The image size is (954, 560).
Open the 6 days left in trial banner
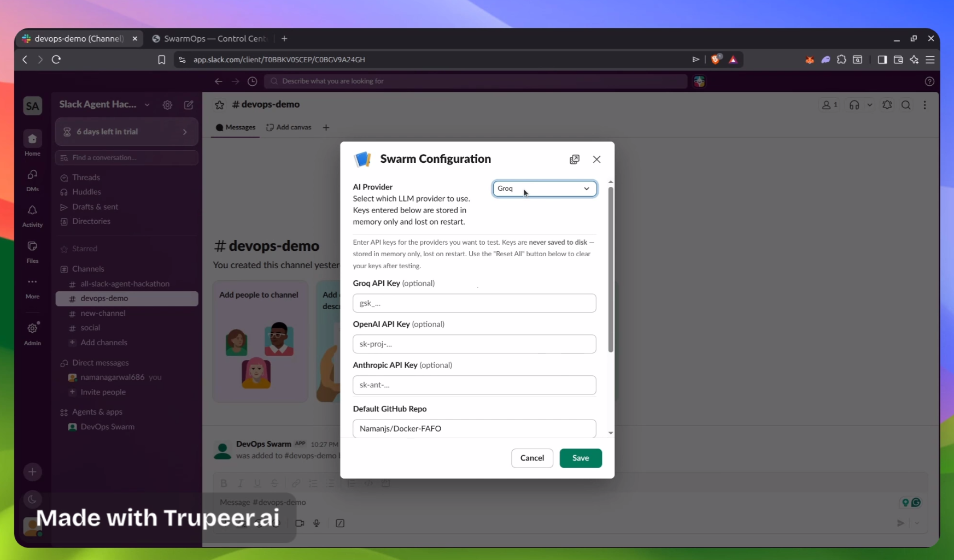tap(127, 132)
